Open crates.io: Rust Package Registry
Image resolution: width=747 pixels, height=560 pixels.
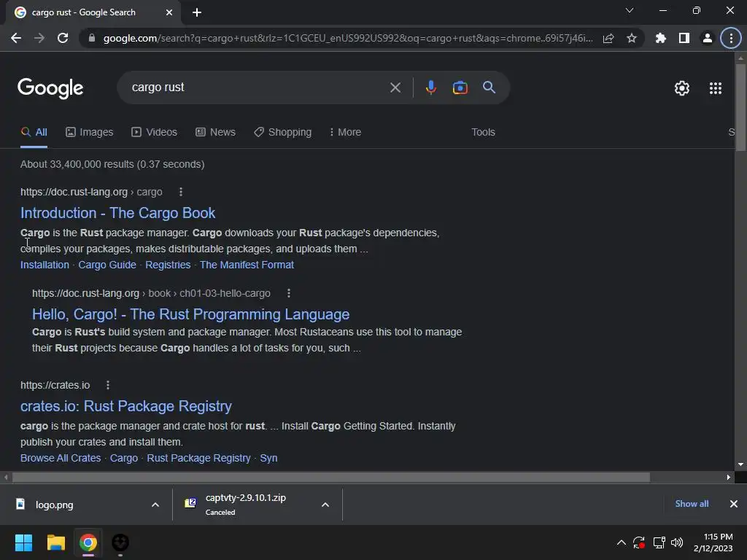pos(126,406)
